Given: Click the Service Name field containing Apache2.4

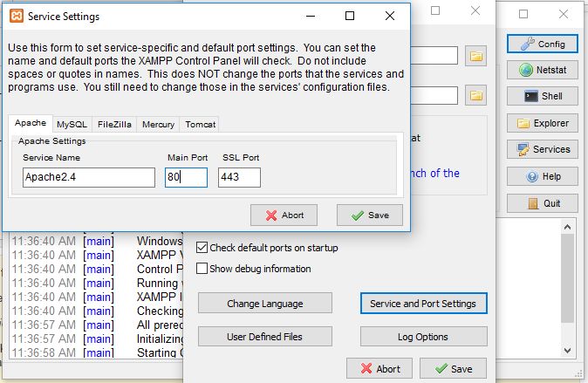Looking at the screenshot, I should [89, 177].
